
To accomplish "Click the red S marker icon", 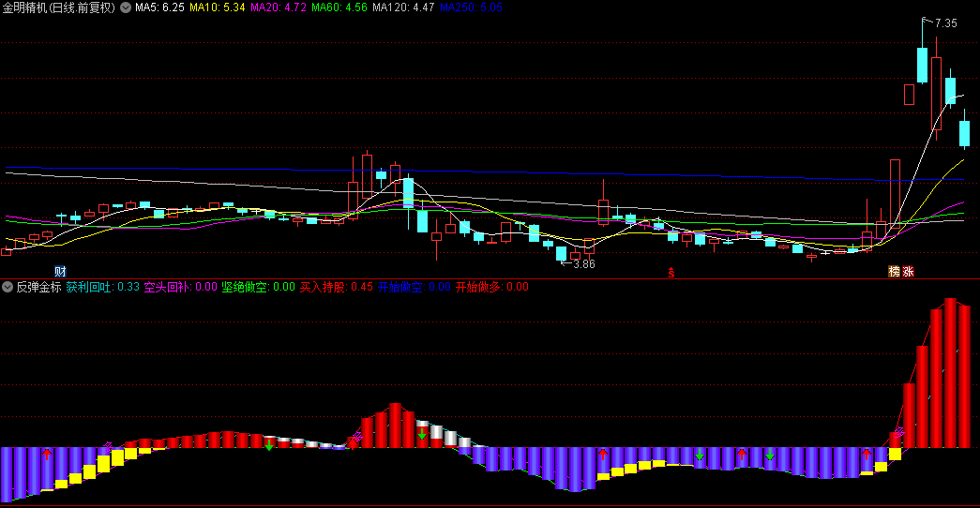I will pos(671,273).
